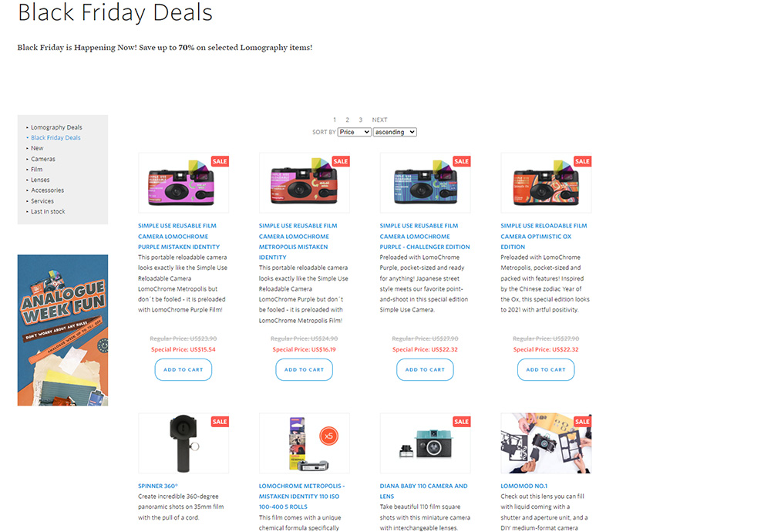Open the pink Purple Mistaken Identity camera image
Viewport: 771px width, 532px height.
(183, 183)
